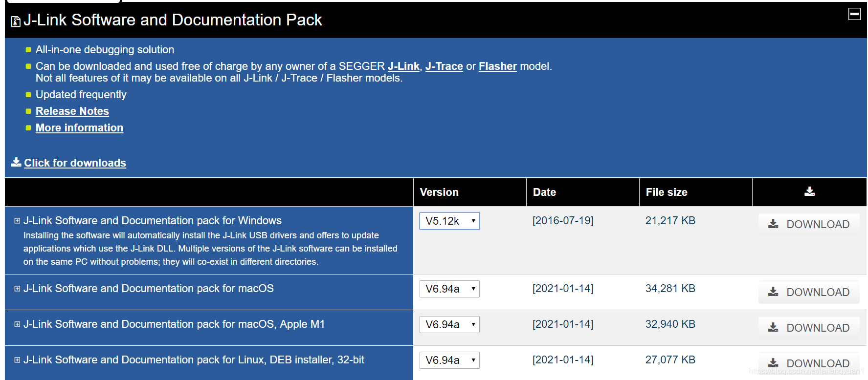Download the macOS Apple M1 pack
Viewport: 868px width, 380px height.
tap(809, 328)
